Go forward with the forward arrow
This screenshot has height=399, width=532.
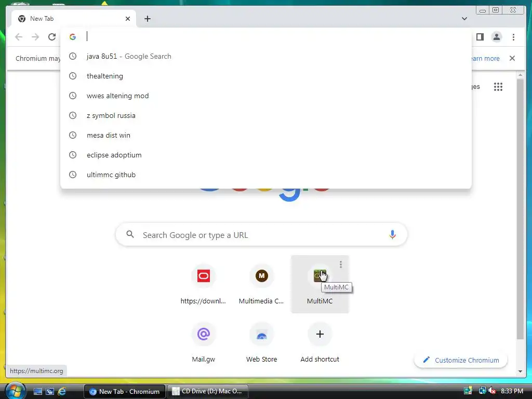click(x=35, y=37)
